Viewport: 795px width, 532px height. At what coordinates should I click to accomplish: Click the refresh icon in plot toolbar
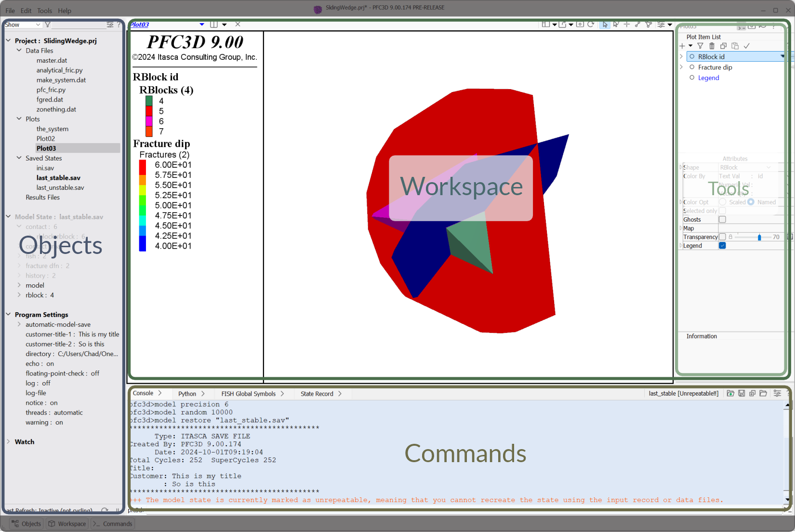point(591,24)
